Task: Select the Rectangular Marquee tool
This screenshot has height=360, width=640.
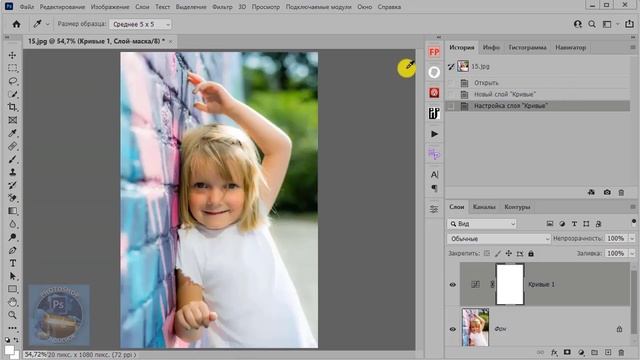Action: 12,68
